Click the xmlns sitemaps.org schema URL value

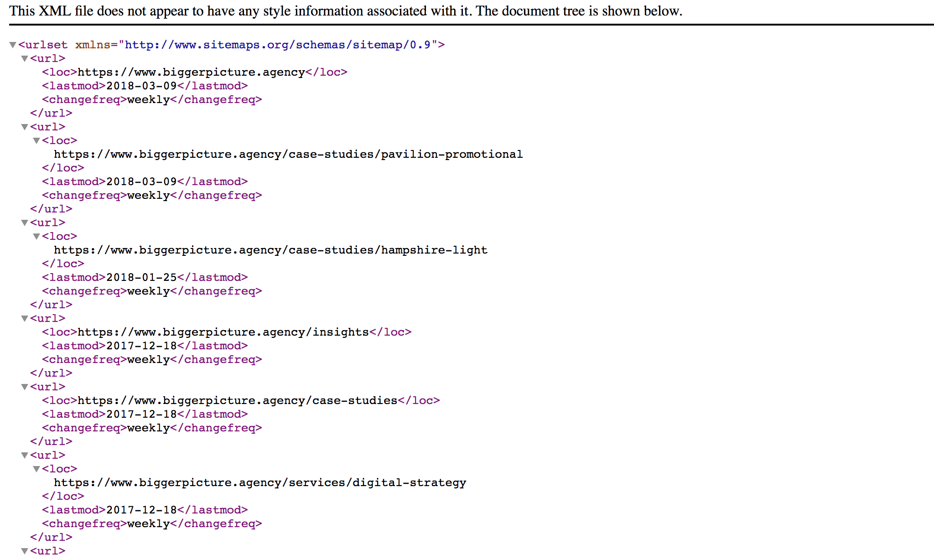coord(278,45)
